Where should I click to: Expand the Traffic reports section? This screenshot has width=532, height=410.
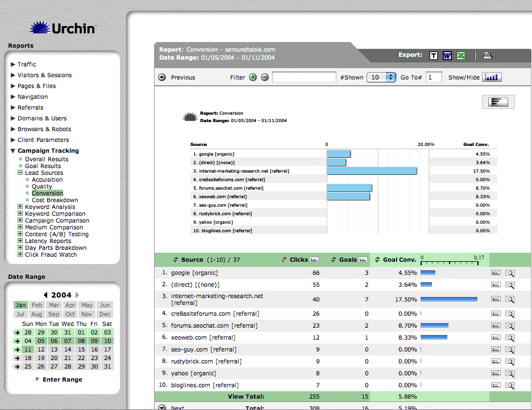coord(13,64)
